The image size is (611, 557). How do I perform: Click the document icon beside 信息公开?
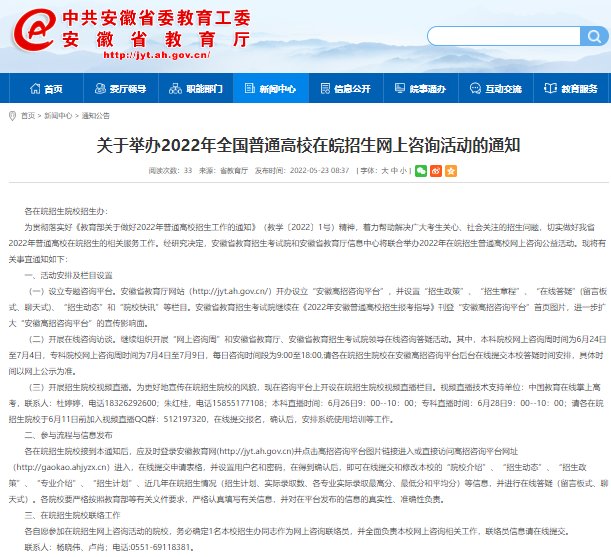pyautogui.click(x=324, y=89)
